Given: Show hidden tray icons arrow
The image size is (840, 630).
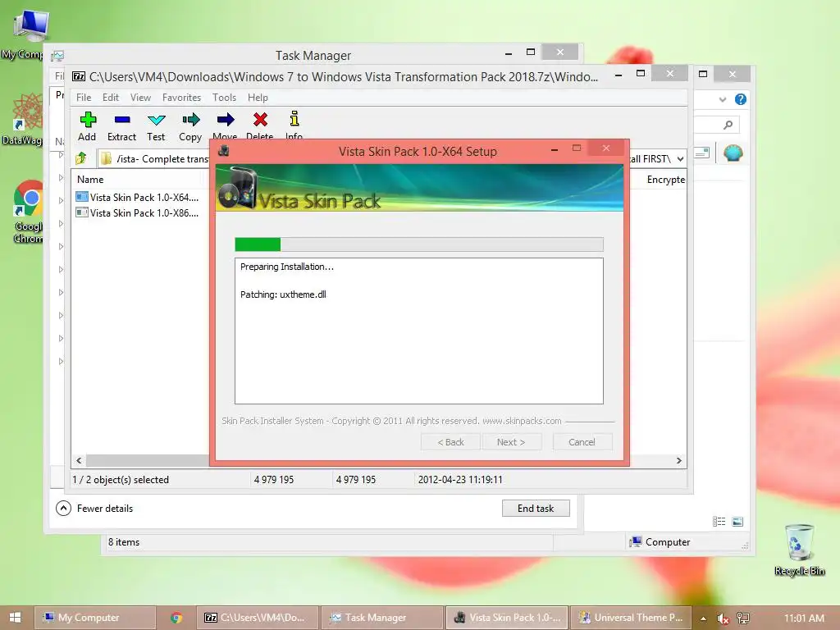Looking at the screenshot, I should tap(703, 619).
